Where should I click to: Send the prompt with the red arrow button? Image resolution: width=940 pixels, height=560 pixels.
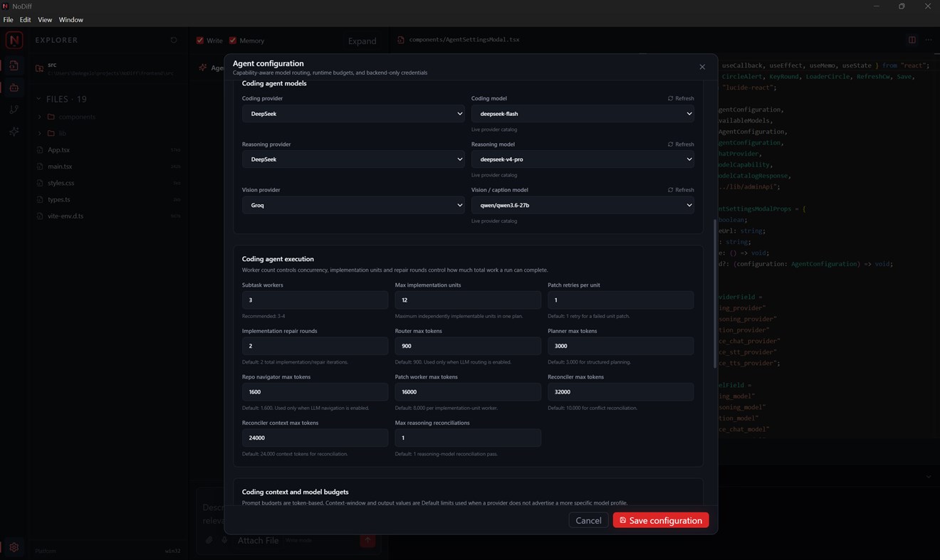pos(367,540)
